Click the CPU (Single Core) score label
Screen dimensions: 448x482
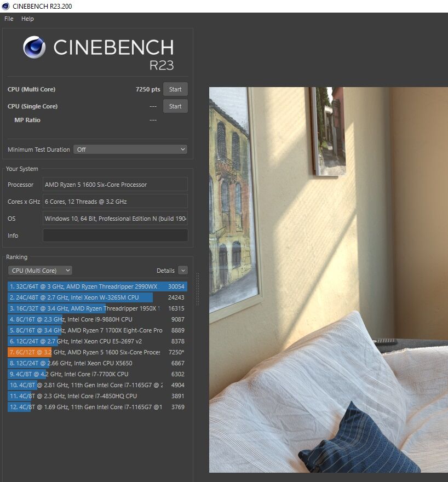point(32,106)
